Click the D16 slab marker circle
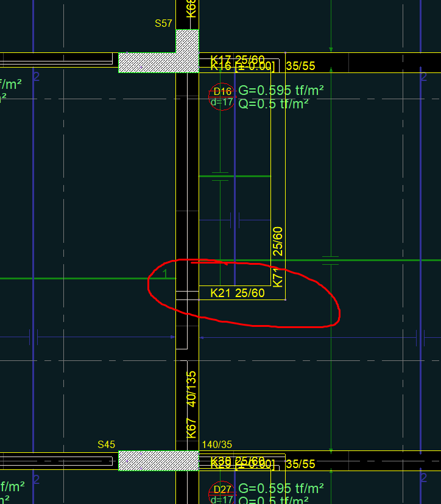Image resolution: width=441 pixels, height=504 pixels. 221,96
